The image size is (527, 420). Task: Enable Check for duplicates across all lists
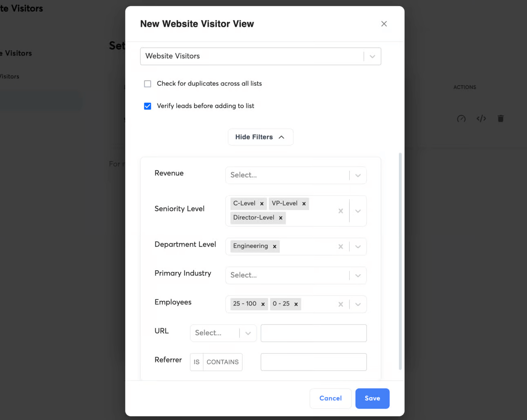coord(148,84)
